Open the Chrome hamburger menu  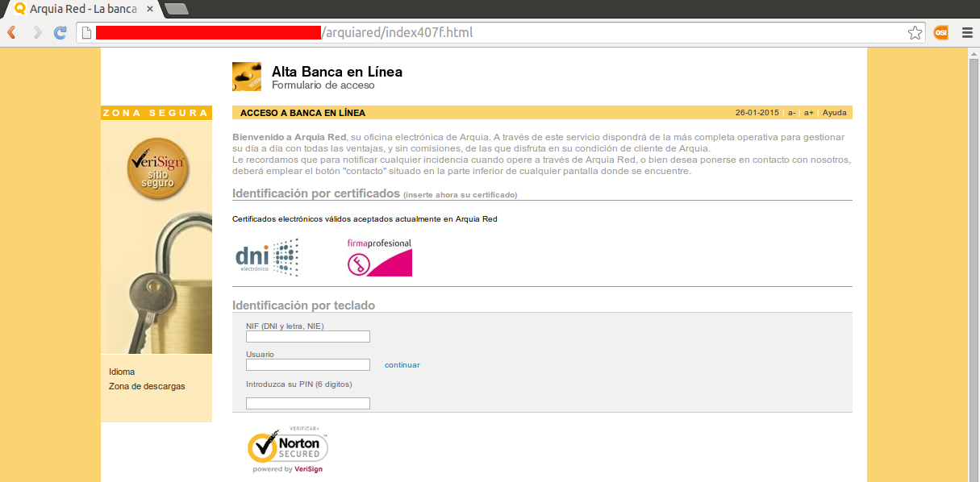(967, 33)
